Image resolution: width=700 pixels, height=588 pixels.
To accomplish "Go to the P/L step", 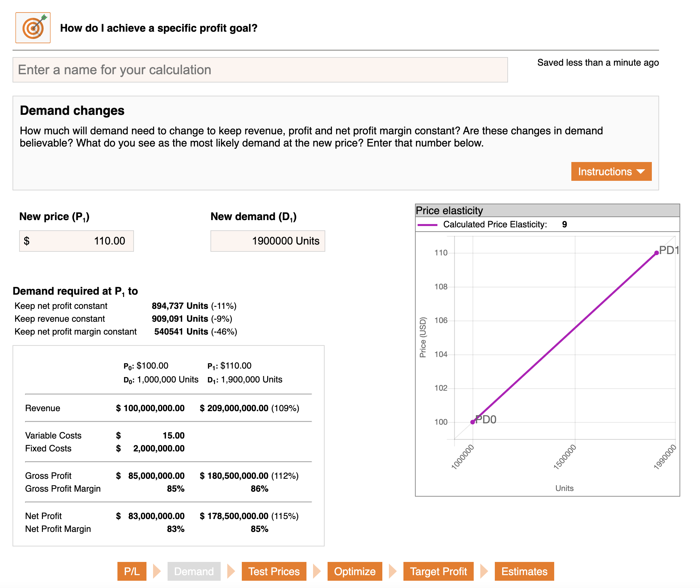I will point(132,571).
